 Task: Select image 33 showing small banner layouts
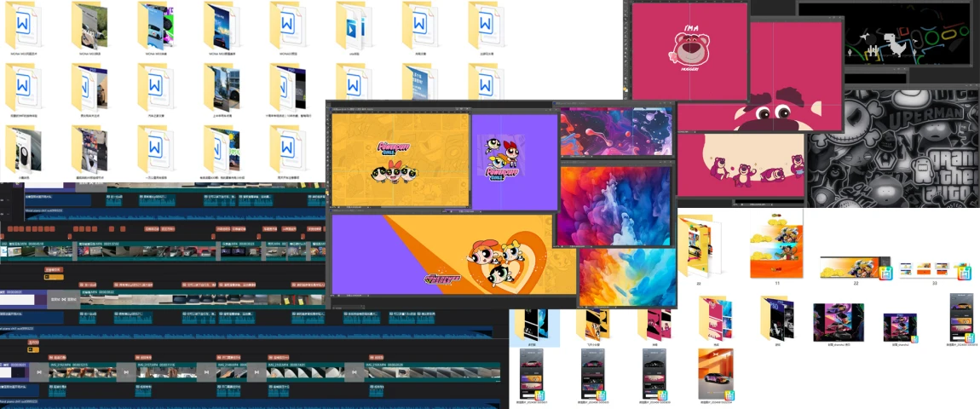coord(934,270)
